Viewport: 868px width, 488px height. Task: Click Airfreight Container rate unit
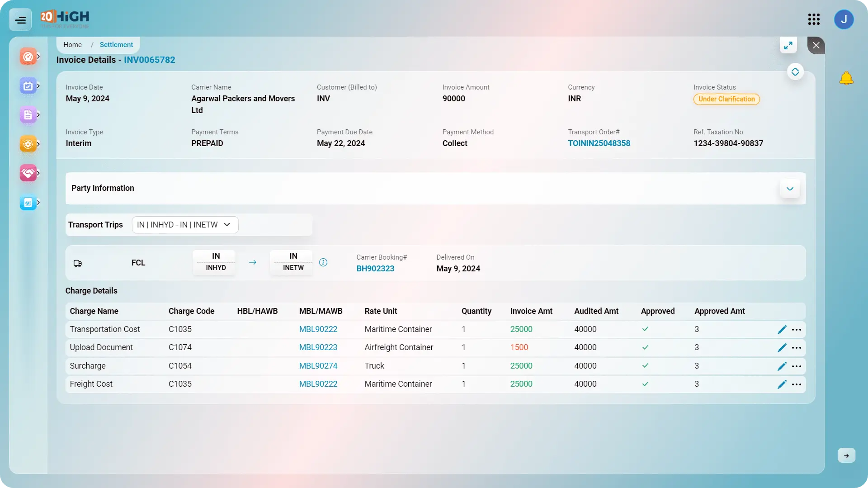pos(399,347)
